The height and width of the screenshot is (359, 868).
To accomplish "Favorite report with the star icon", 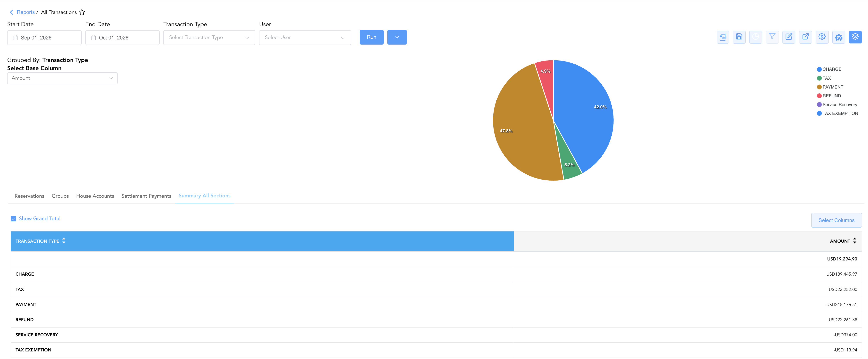I will click(x=82, y=12).
